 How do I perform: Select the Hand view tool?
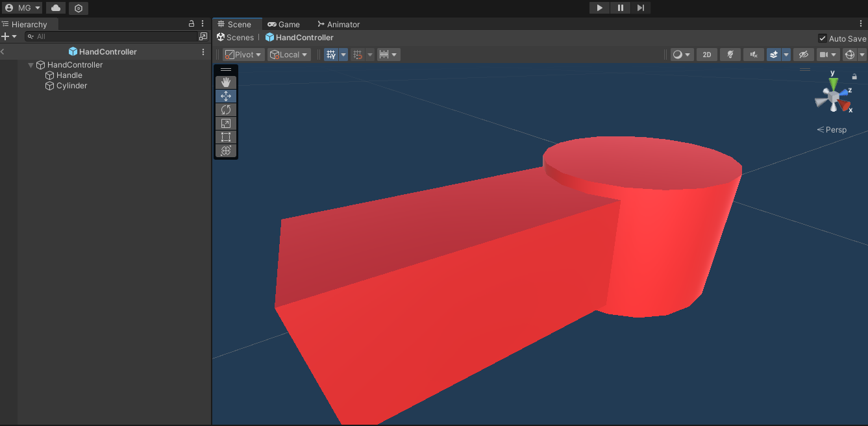226,82
